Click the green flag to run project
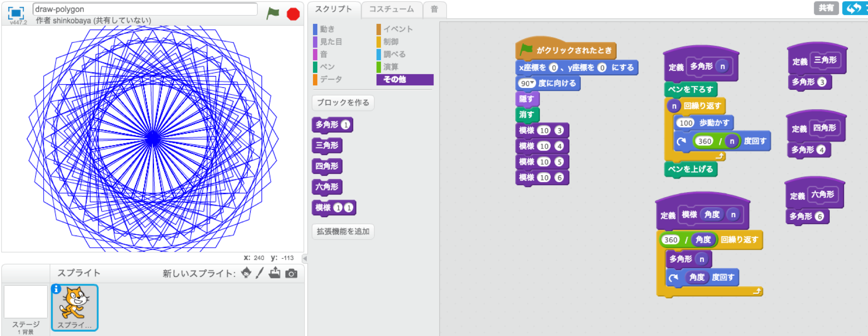868x336 pixels. [x=273, y=13]
